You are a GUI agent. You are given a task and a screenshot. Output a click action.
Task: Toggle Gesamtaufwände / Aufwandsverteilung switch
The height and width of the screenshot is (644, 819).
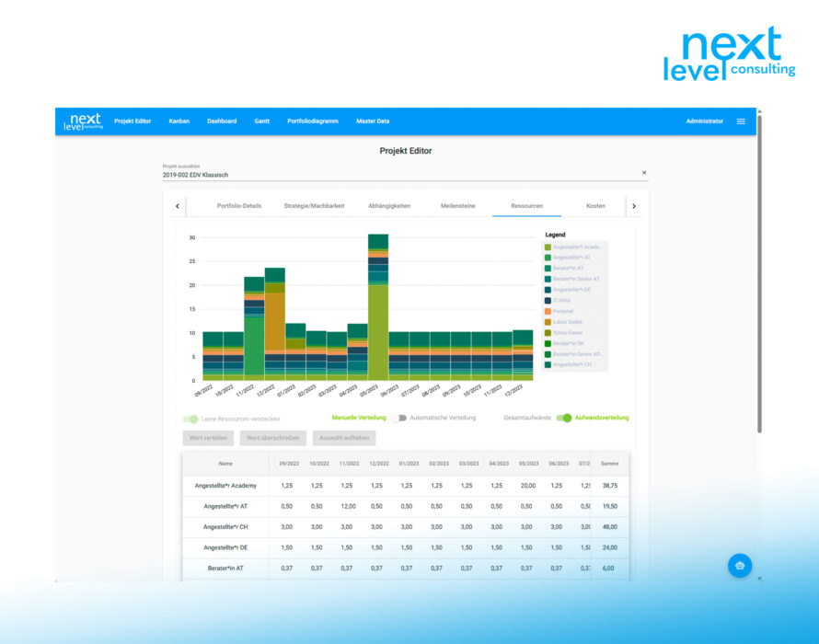pos(563,418)
